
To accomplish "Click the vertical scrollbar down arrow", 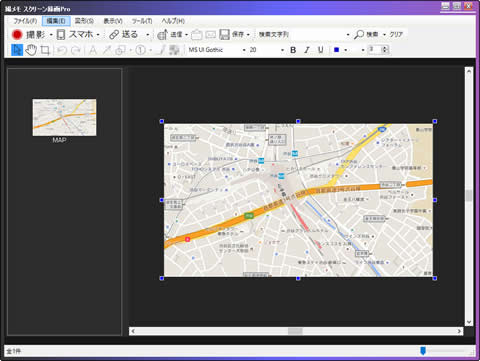I will point(469,322).
